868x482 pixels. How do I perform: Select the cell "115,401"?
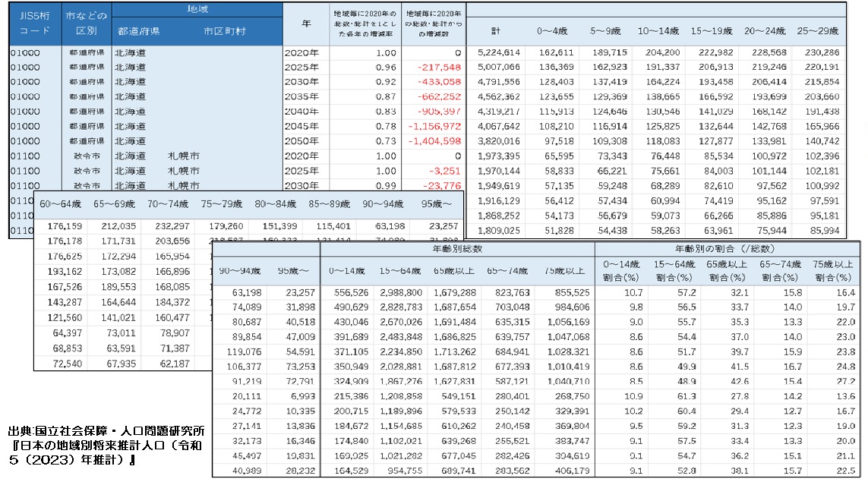(333, 226)
